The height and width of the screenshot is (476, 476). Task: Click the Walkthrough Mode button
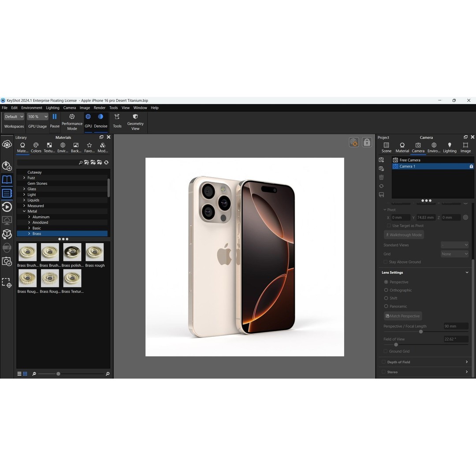[x=404, y=234]
